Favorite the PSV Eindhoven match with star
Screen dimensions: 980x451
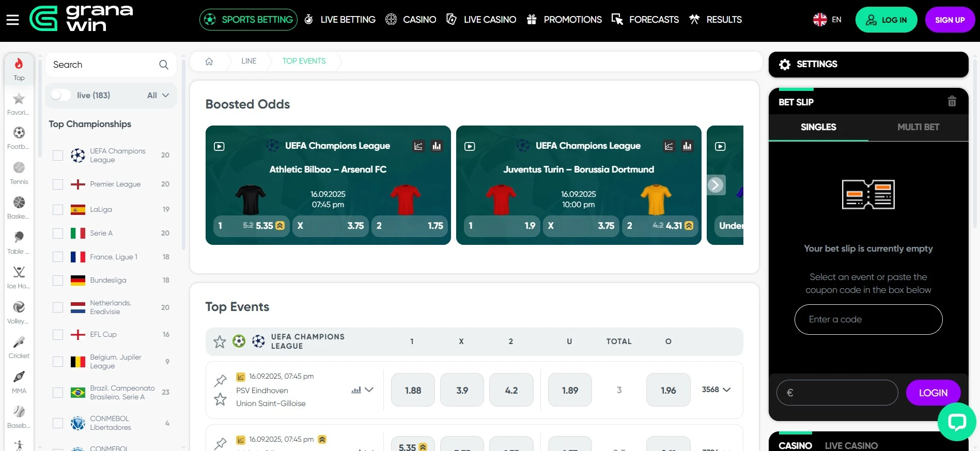pyautogui.click(x=221, y=399)
